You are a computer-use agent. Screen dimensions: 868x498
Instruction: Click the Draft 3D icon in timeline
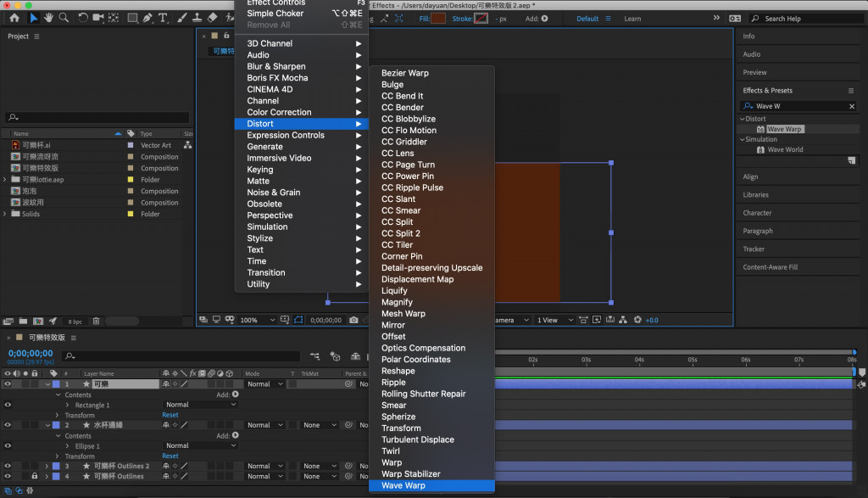(335, 356)
